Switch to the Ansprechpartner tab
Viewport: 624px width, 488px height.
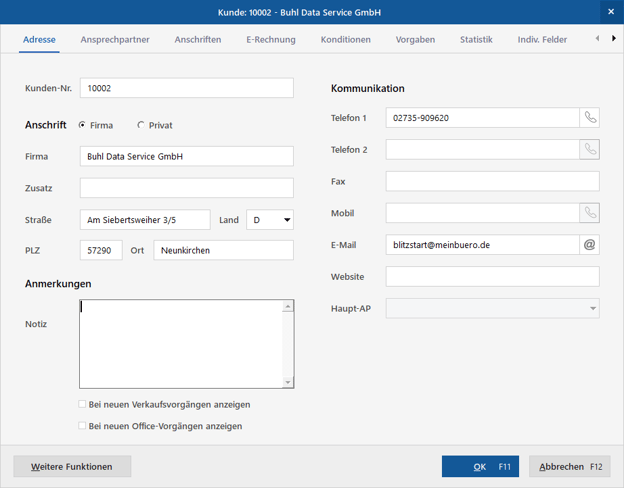pyautogui.click(x=115, y=40)
